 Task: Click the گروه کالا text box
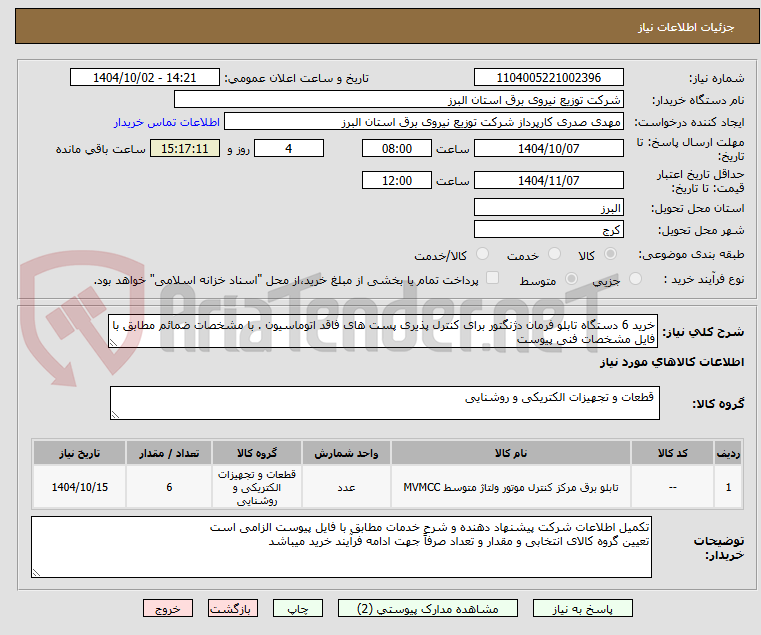click(385, 403)
